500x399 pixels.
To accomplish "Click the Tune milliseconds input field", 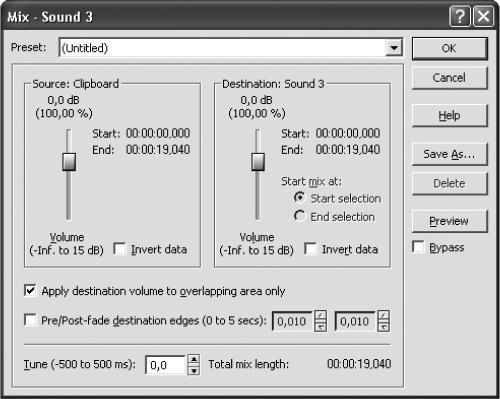I will point(166,365).
